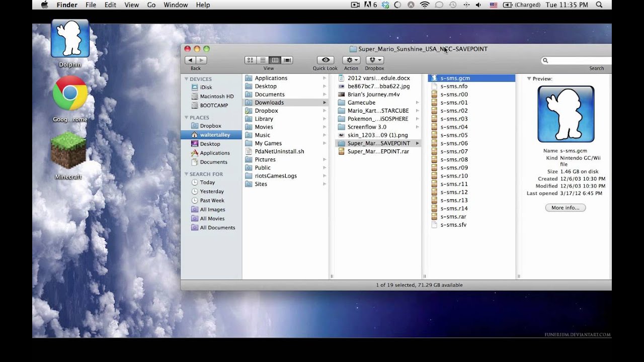Click the Dolphin preview thumbnail image

tap(566, 114)
